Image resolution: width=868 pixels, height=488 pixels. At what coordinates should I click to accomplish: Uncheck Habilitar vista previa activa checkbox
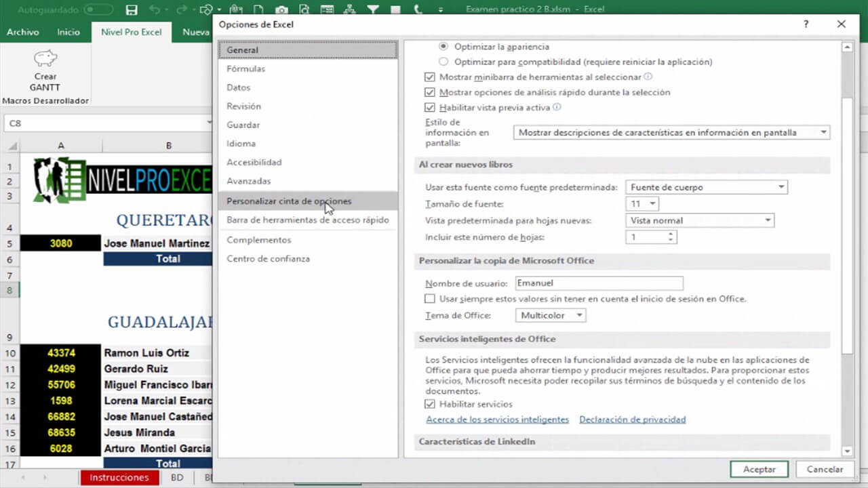(429, 107)
